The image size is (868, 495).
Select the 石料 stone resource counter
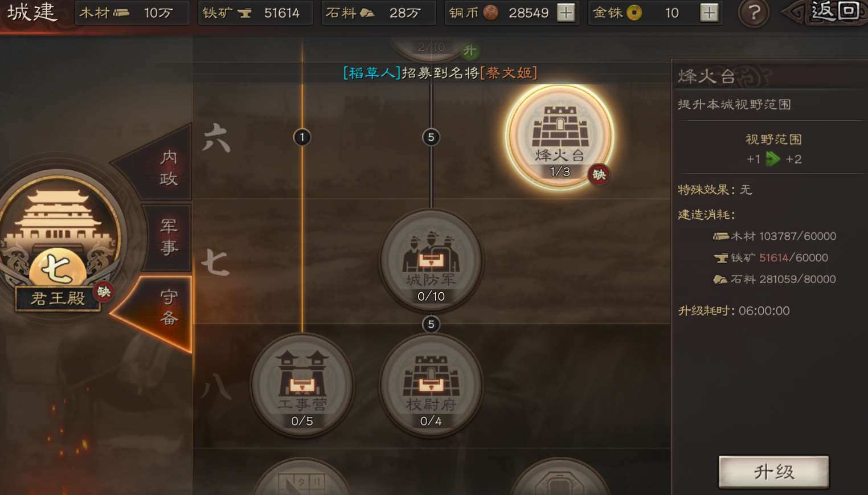click(x=379, y=13)
